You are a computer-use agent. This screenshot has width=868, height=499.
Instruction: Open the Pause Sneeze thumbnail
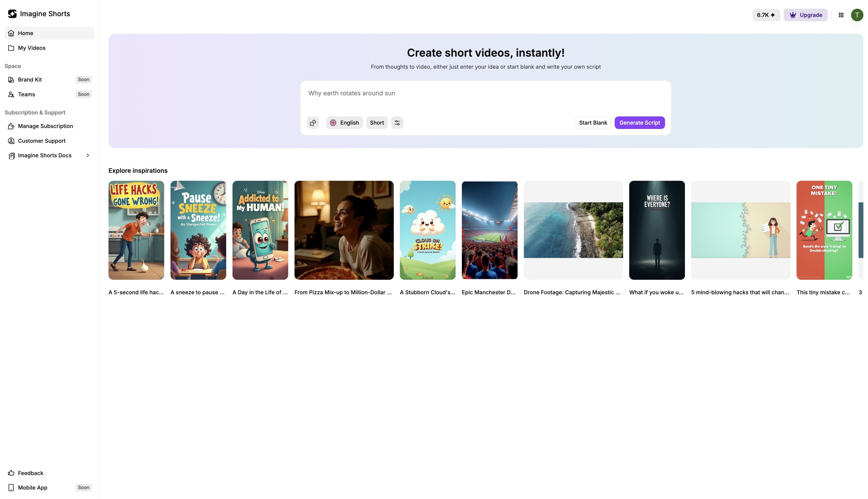pyautogui.click(x=198, y=230)
